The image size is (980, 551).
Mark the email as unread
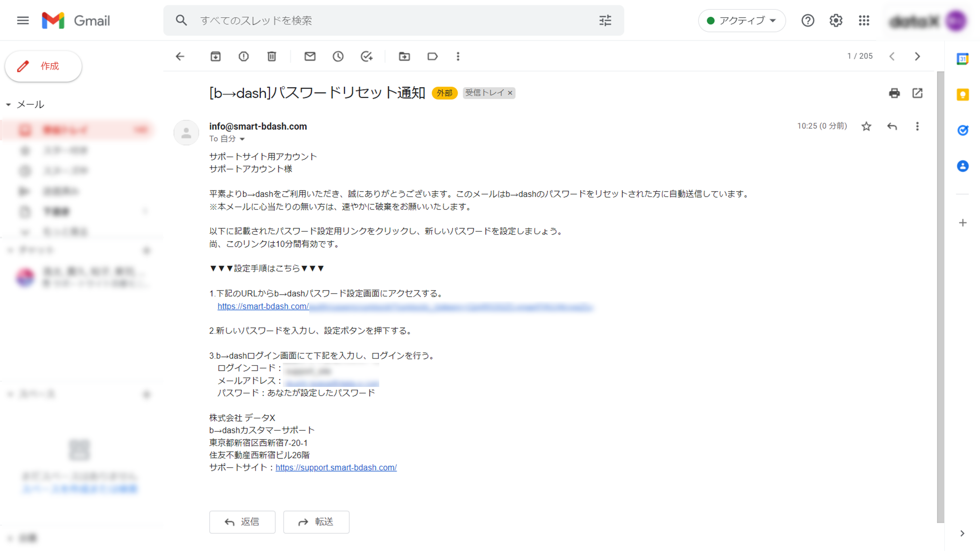[x=310, y=56]
